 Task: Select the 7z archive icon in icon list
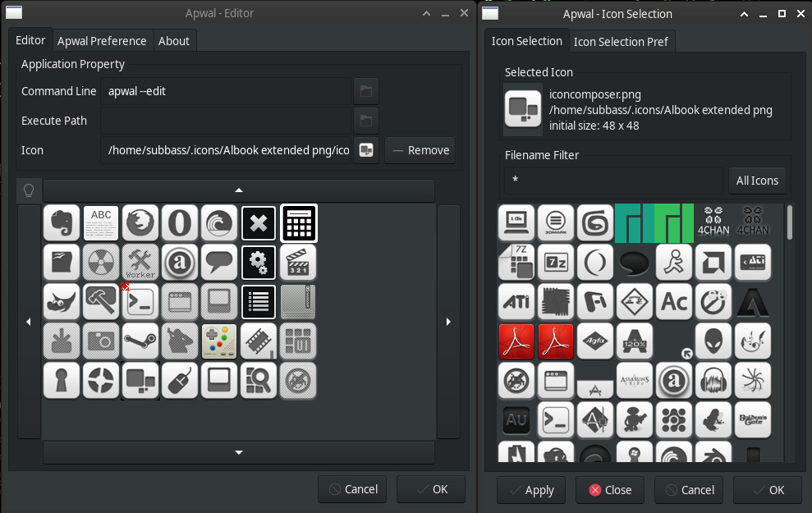556,263
